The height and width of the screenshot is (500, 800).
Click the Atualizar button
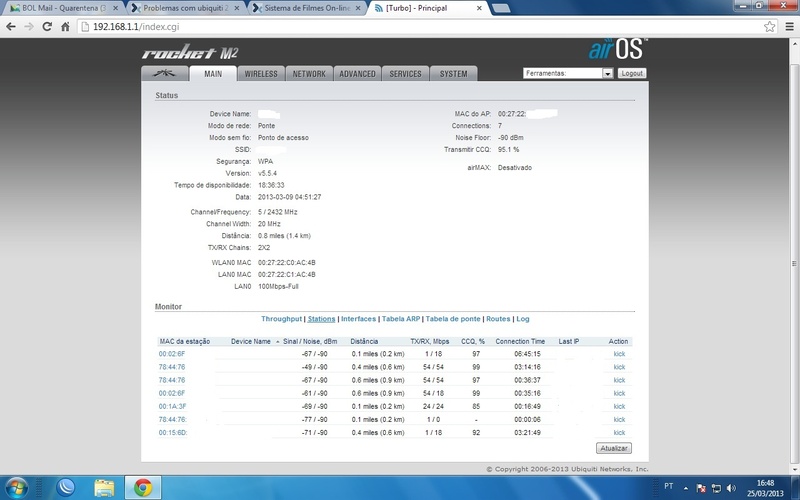click(x=614, y=448)
